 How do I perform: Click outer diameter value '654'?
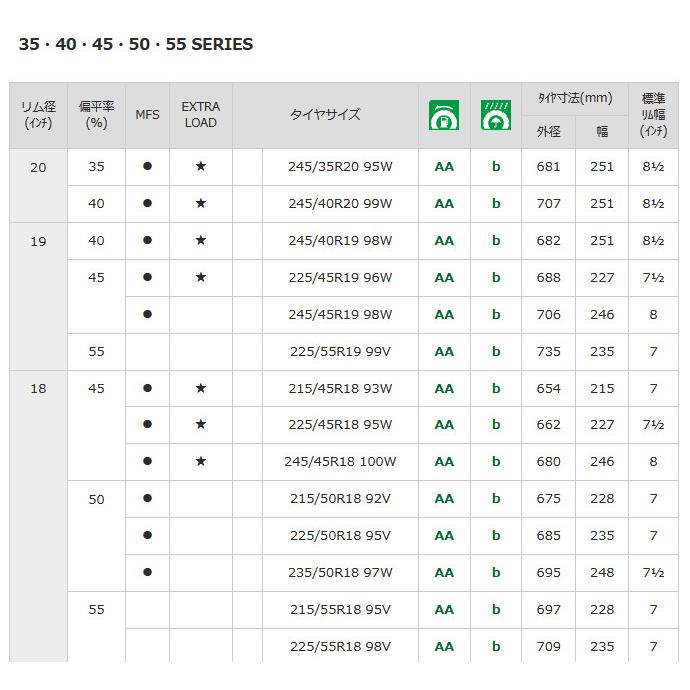point(548,389)
